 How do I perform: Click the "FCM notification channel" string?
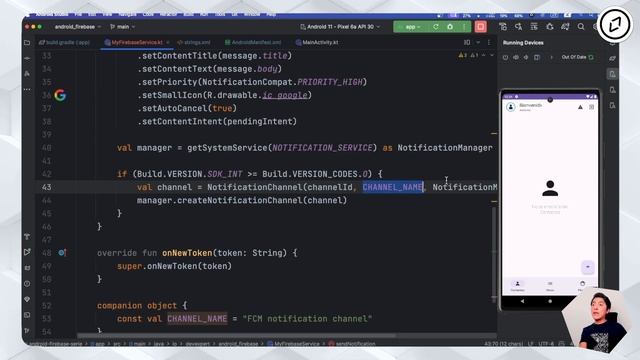tap(307, 319)
